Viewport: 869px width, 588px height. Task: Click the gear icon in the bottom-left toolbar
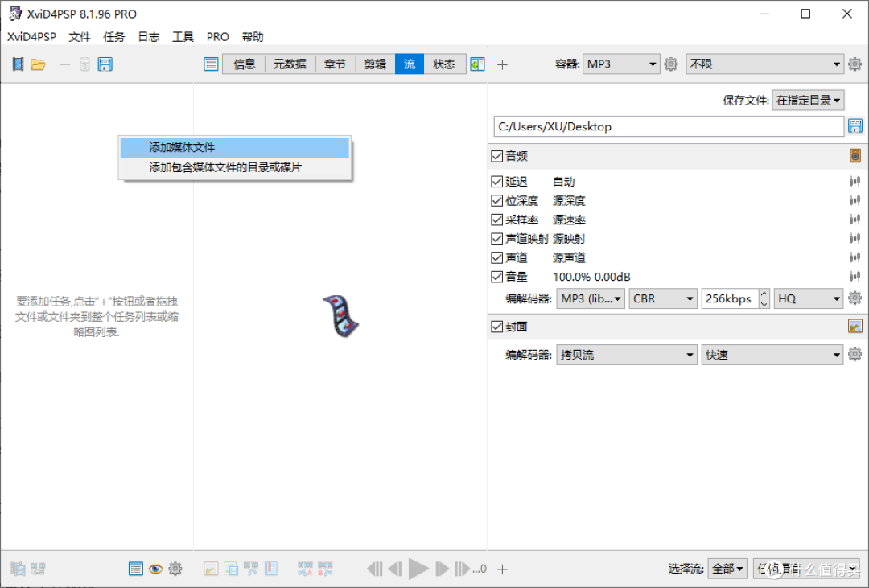point(175,569)
